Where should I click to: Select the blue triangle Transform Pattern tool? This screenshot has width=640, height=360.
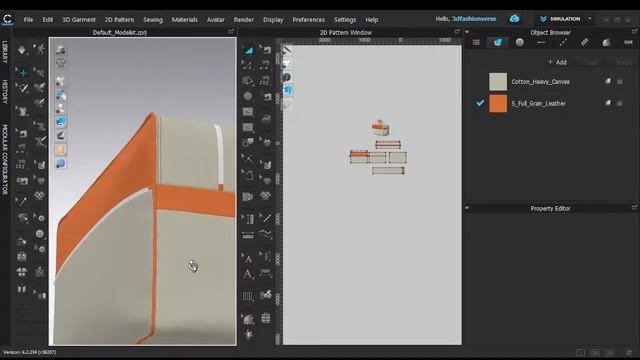tap(249, 50)
